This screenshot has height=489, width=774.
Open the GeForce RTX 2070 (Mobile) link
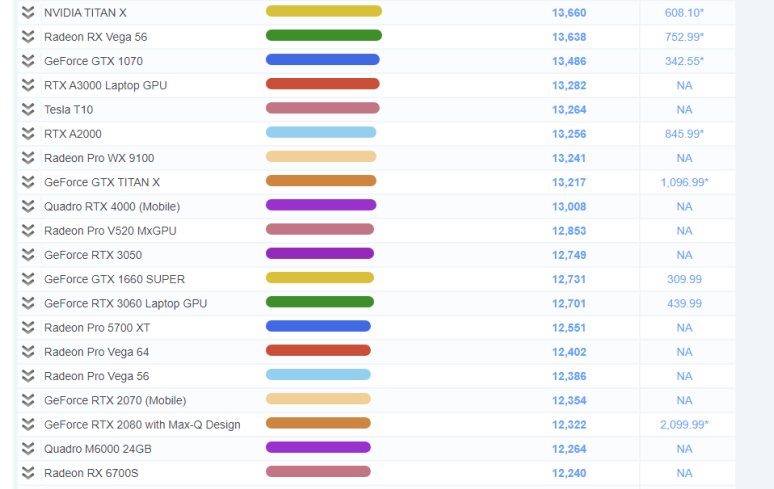115,400
